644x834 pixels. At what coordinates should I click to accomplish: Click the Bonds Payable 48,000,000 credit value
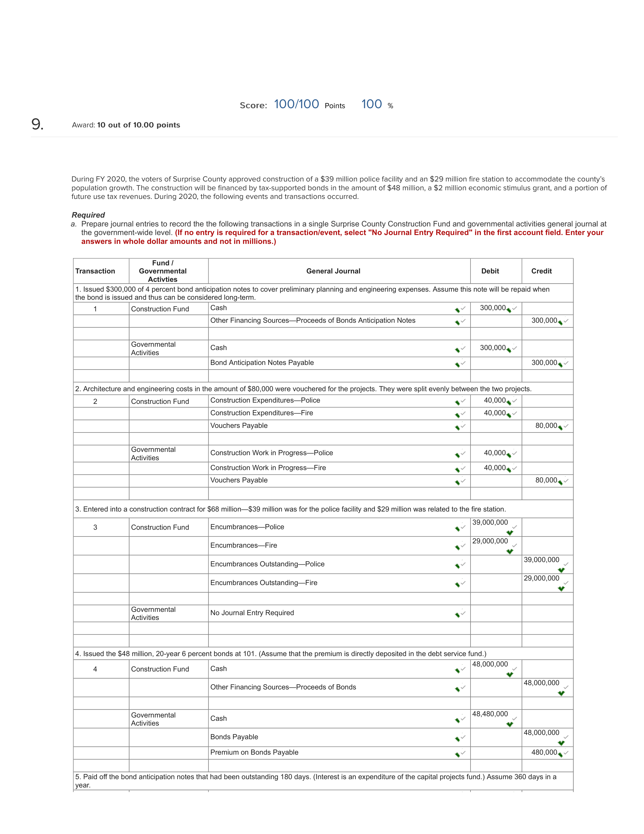click(541, 733)
